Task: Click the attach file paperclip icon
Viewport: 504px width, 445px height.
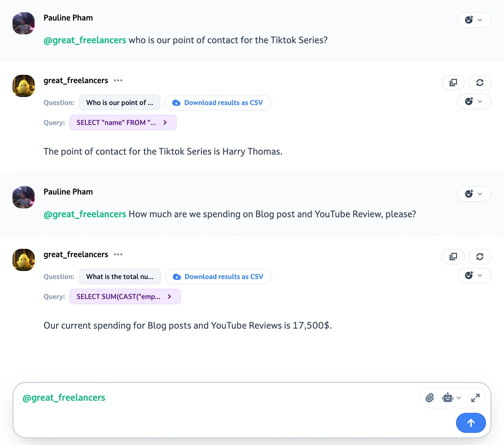Action: pos(430,398)
